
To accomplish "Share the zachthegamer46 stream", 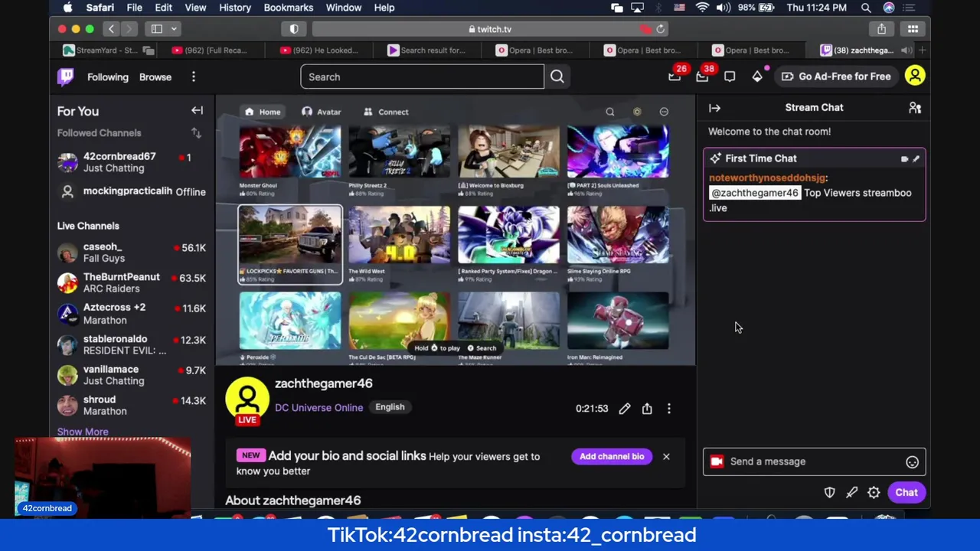I will point(647,409).
